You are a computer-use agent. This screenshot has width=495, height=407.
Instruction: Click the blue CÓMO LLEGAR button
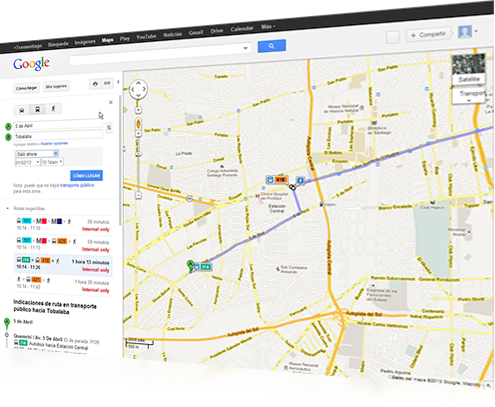click(x=86, y=175)
